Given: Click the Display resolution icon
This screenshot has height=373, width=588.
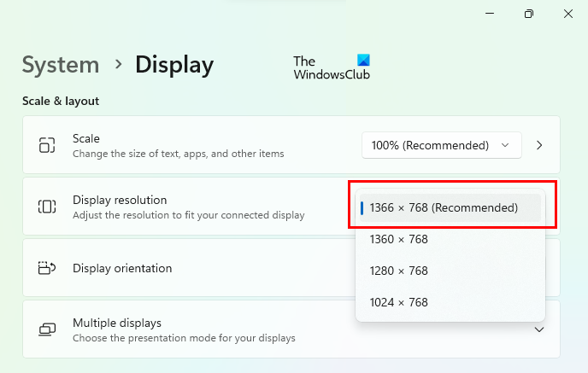Looking at the screenshot, I should click(47, 207).
